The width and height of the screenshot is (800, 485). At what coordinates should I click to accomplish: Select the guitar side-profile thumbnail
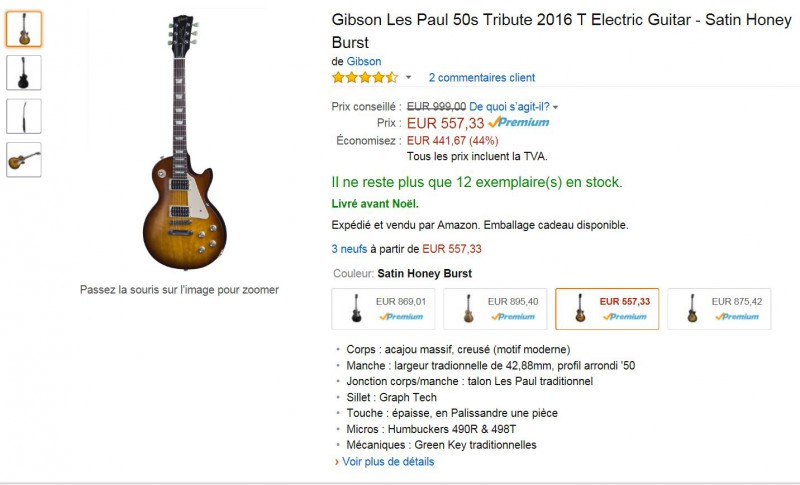[24, 116]
